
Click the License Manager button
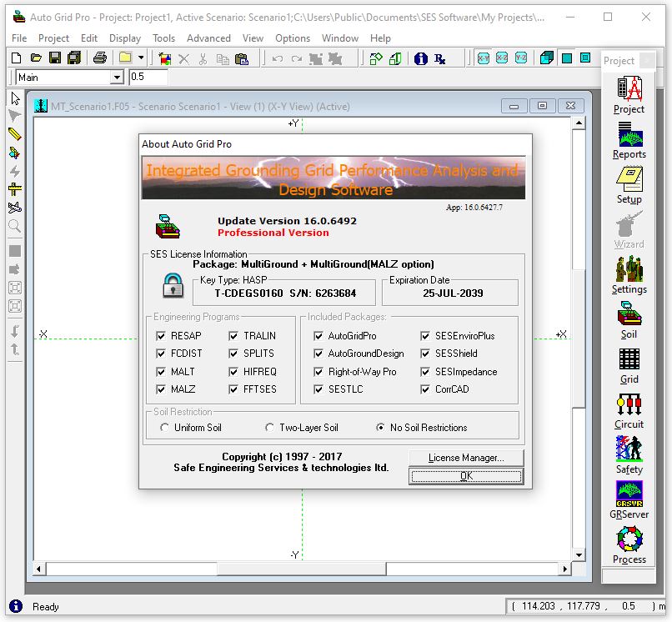pyautogui.click(x=466, y=458)
